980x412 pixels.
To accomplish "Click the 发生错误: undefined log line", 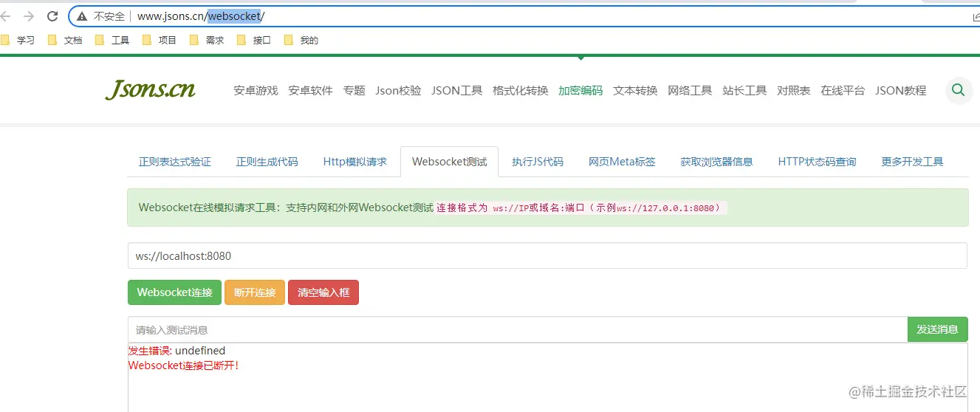I will coord(177,351).
